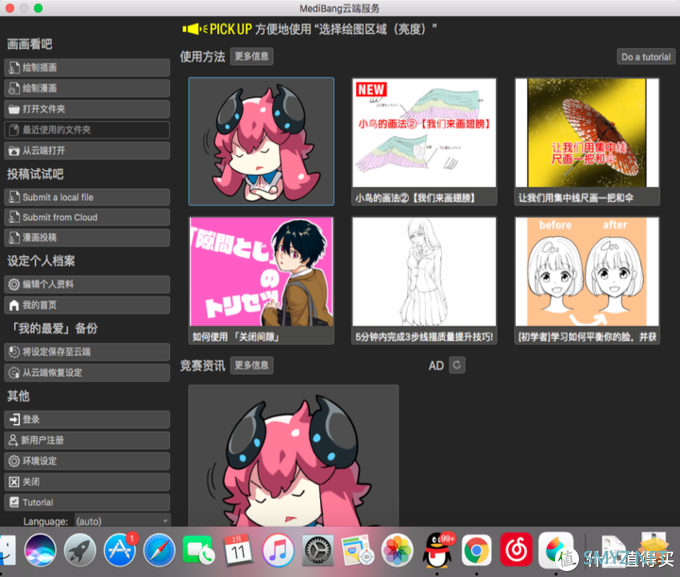Open Photos app from the Dock
This screenshot has height=577, width=680.
click(x=397, y=551)
